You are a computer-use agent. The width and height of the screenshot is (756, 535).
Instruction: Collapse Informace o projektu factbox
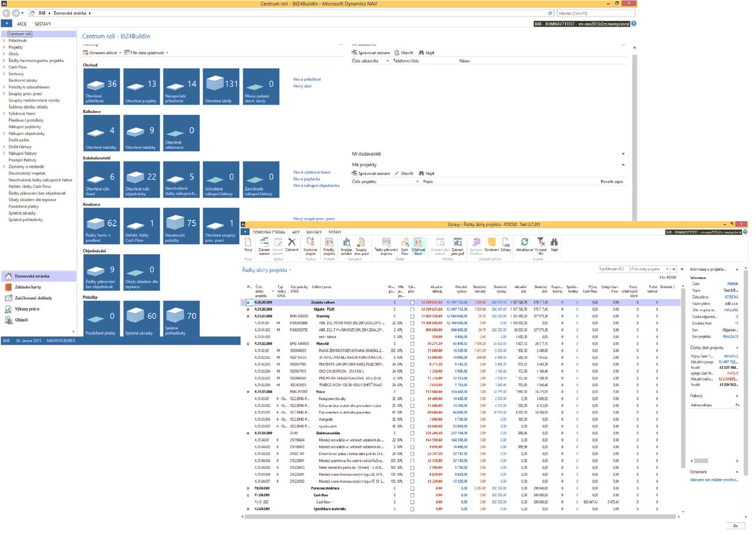[x=737, y=270]
